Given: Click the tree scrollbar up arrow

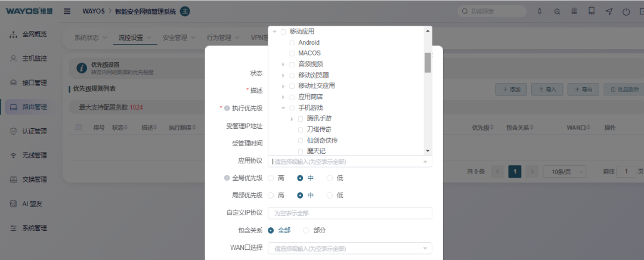Looking at the screenshot, I should [428, 31].
